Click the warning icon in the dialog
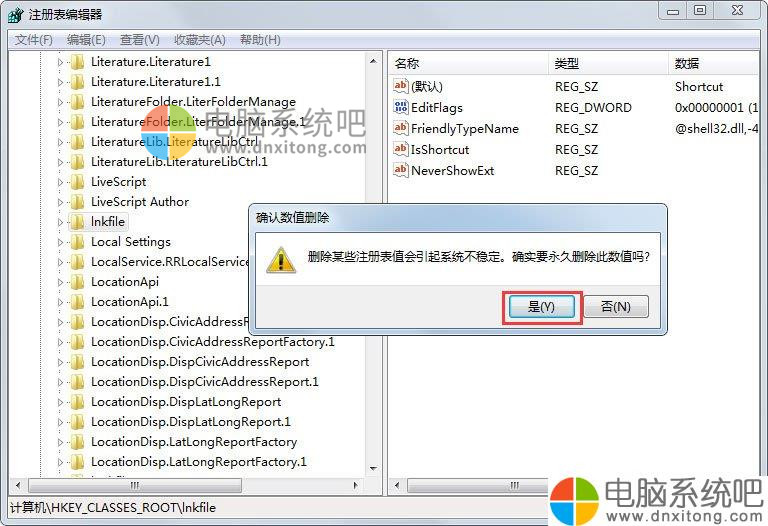This screenshot has height=526, width=768. tap(281, 260)
